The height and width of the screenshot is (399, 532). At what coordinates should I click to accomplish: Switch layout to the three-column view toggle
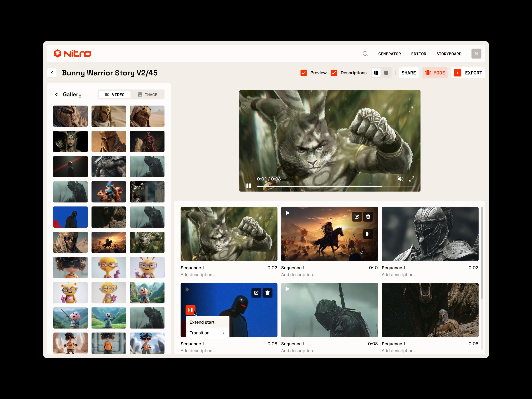[386, 73]
